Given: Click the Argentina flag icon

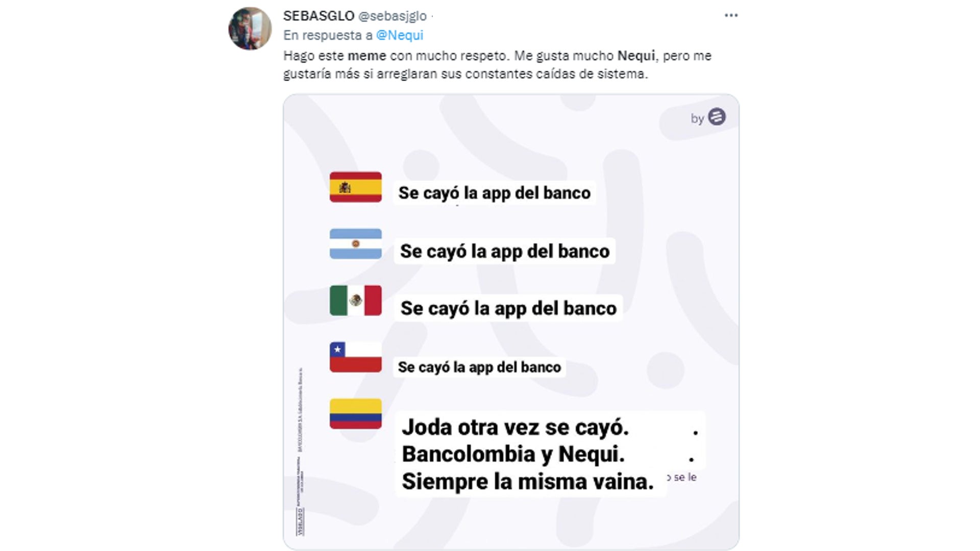Looking at the screenshot, I should coord(355,244).
